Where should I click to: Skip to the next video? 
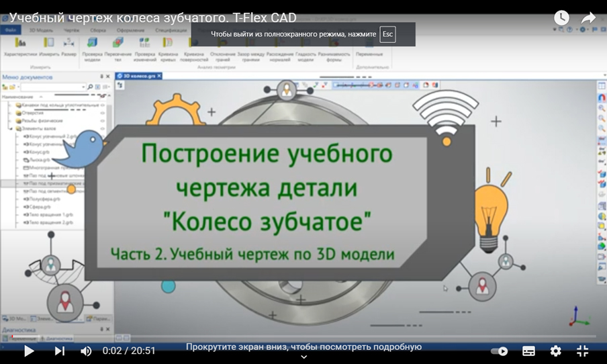[59, 351]
